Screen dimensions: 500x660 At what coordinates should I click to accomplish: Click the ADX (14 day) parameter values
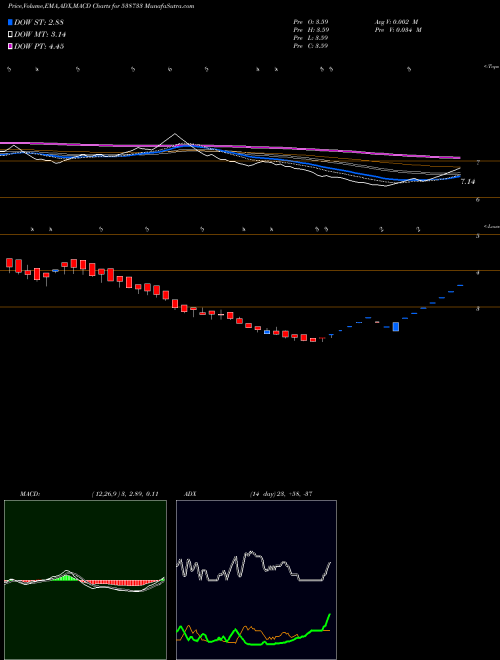pyautogui.click(x=280, y=494)
